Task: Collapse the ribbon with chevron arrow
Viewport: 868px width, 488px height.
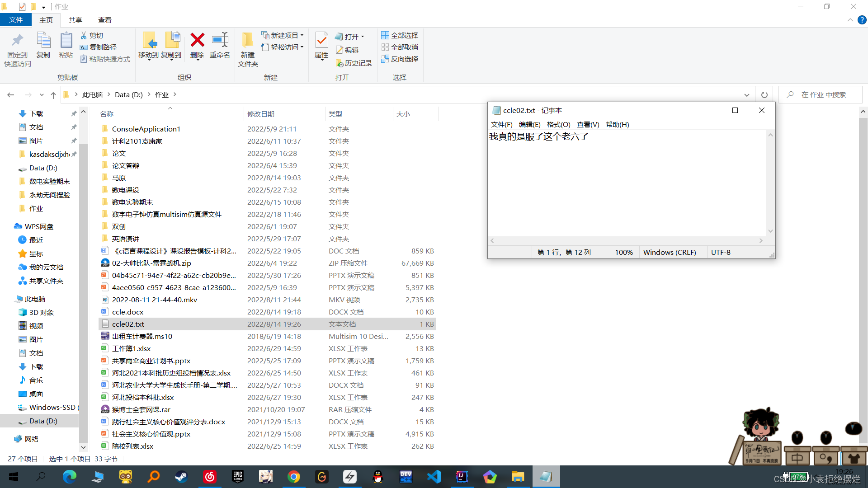Action: point(850,20)
